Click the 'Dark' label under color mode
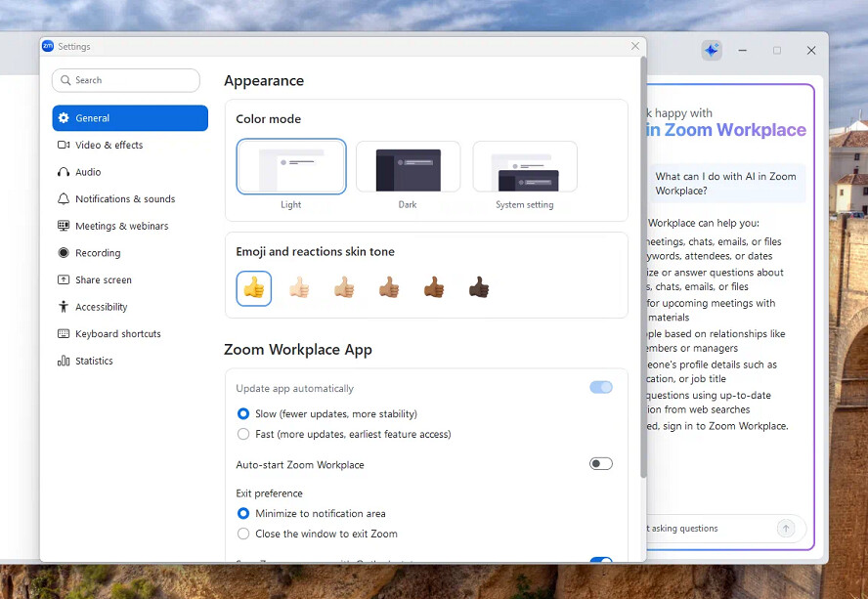868x599 pixels. pos(408,204)
